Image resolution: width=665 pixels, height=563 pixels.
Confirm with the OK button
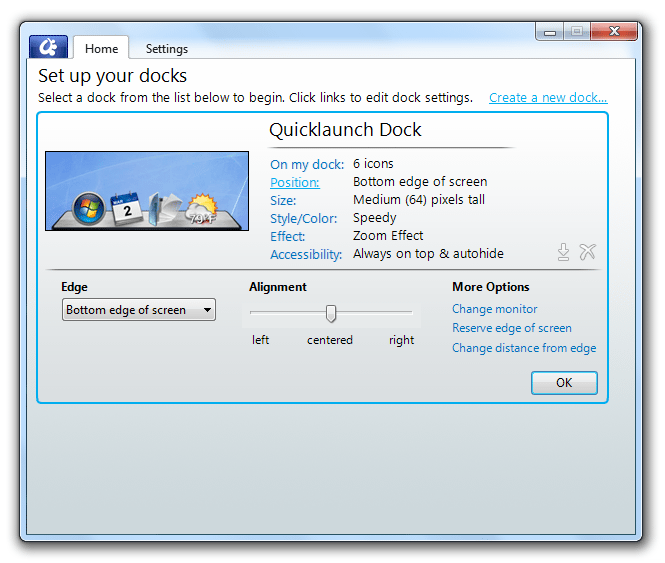coord(564,383)
